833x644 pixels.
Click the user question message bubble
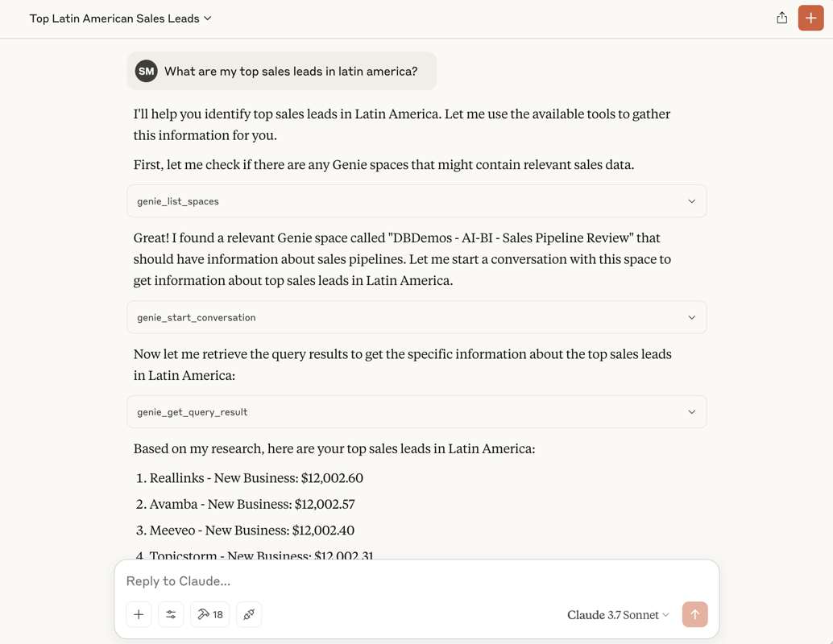(x=282, y=71)
